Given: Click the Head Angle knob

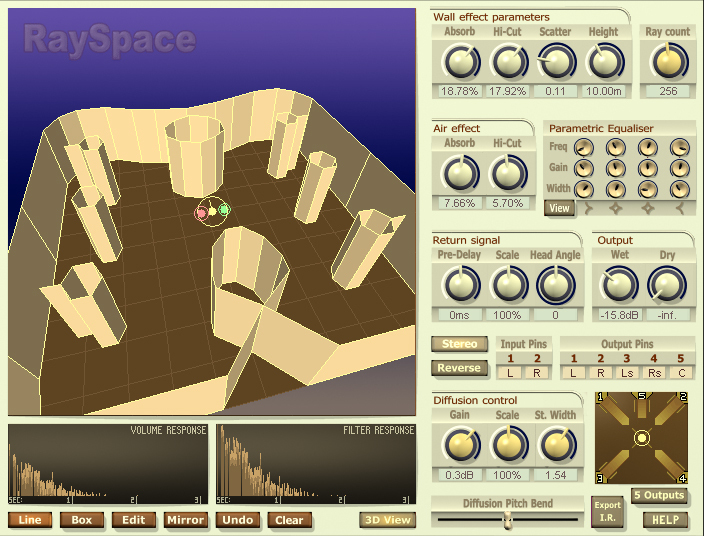Looking at the screenshot, I should 556,286.
